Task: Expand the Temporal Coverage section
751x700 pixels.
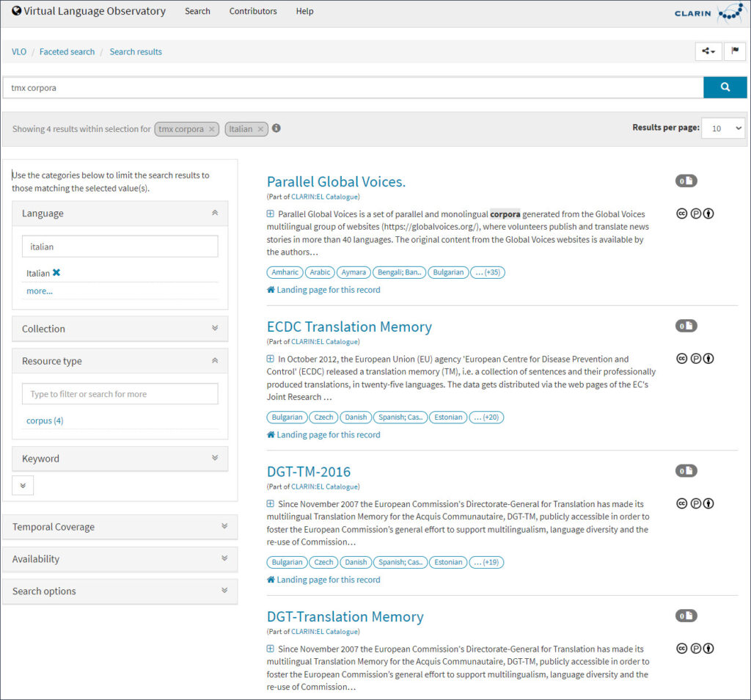Action: coord(120,527)
